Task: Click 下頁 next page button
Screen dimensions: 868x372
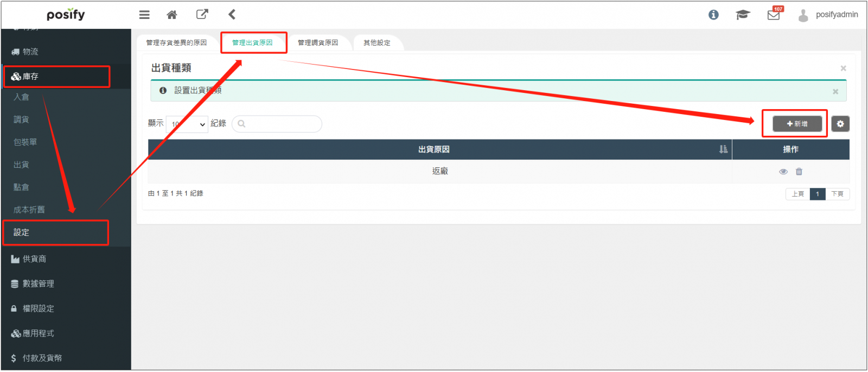Action: pyautogui.click(x=837, y=194)
